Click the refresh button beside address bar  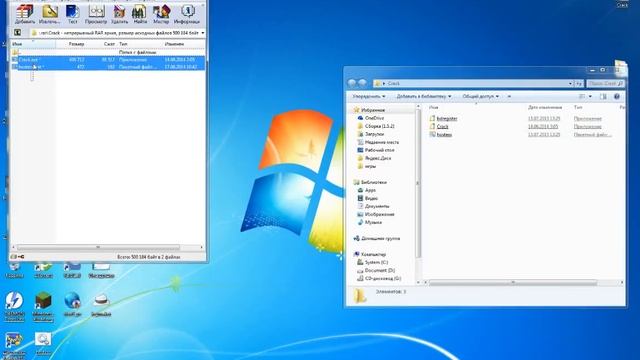(x=579, y=83)
